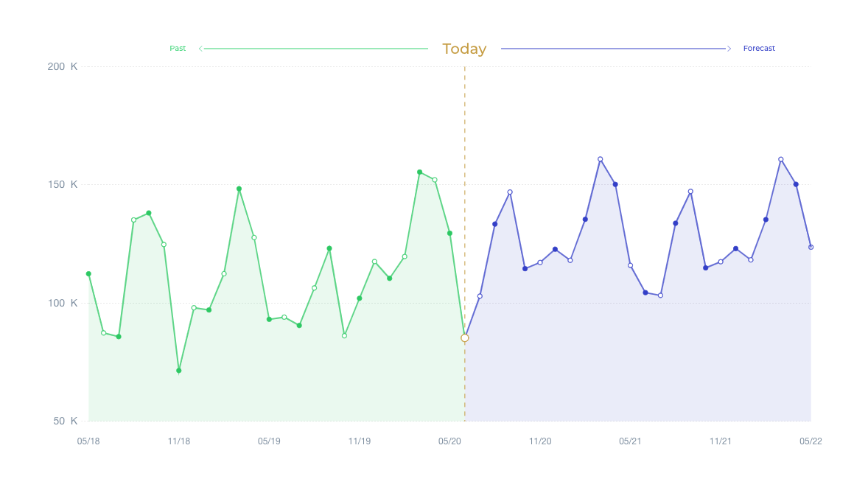
Task: Click the 'Today' heading label
Action: (464, 49)
